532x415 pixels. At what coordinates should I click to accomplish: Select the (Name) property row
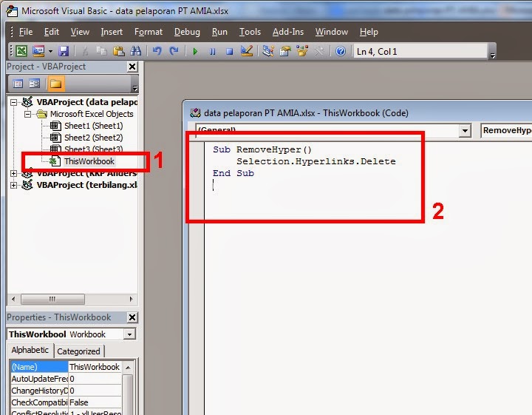click(66, 367)
